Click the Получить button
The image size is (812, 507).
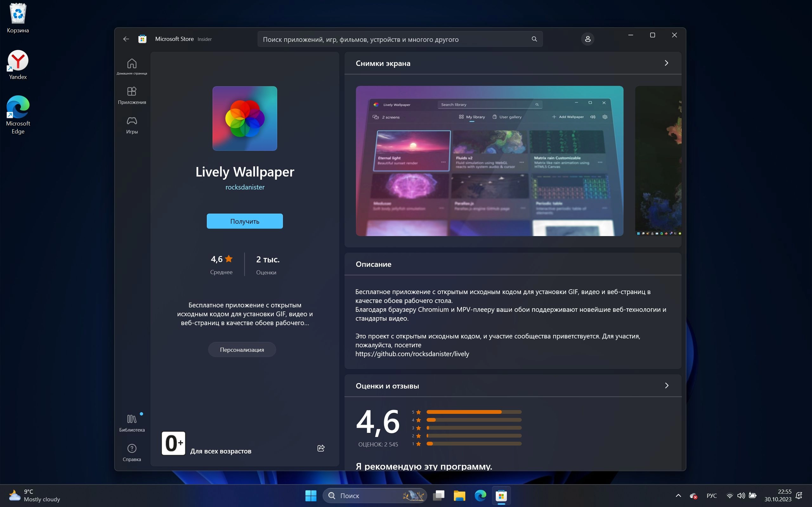pyautogui.click(x=245, y=221)
